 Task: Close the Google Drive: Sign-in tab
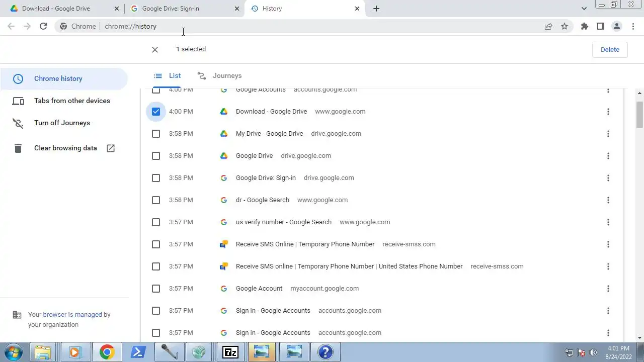[237, 9]
